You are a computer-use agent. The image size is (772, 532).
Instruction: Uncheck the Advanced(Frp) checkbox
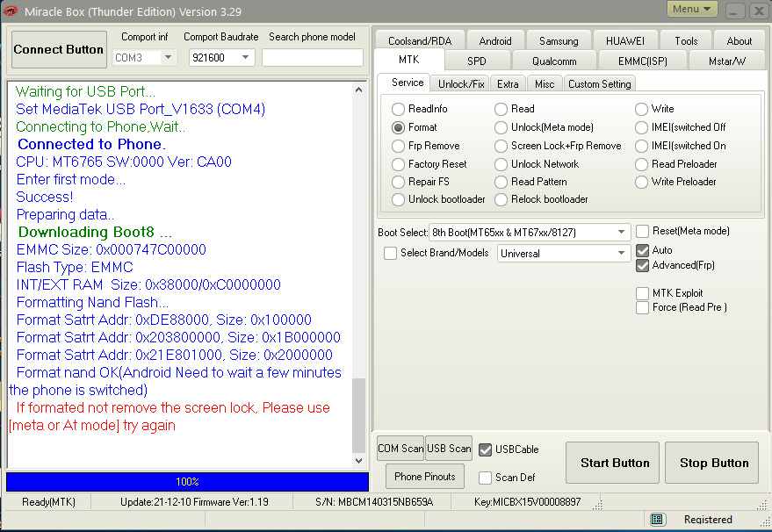pos(642,266)
